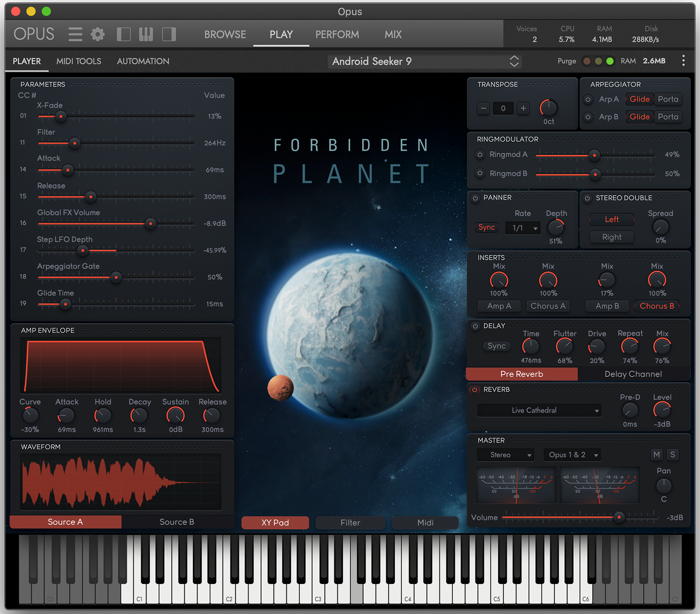The height and width of the screenshot is (614, 700).
Task: Open the Live Cathedral reverb dropdown
Action: point(539,410)
